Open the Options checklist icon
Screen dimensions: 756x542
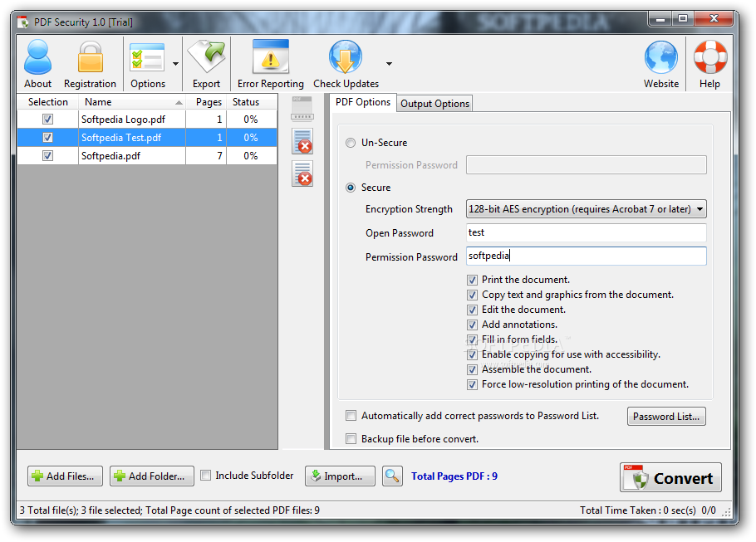point(148,64)
